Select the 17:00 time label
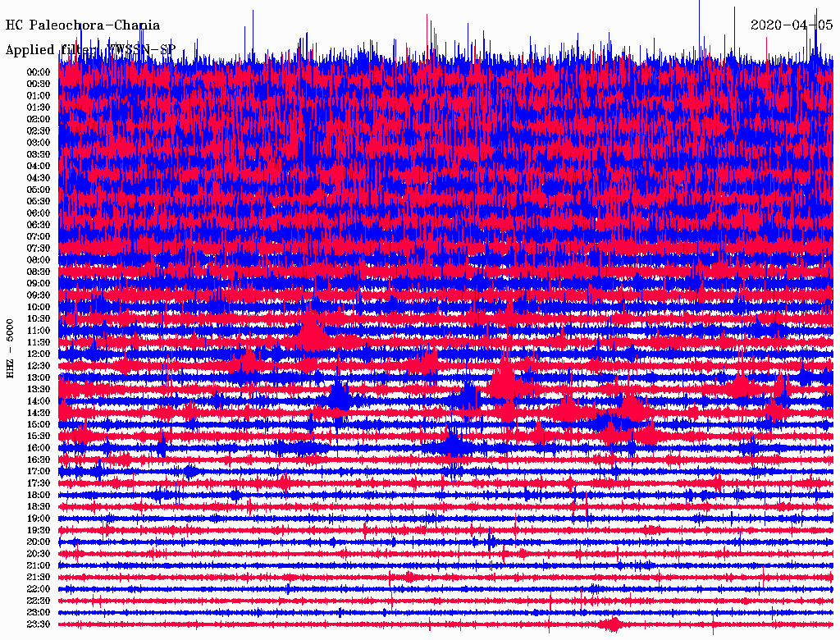This screenshot has width=840, height=640. pos(39,471)
